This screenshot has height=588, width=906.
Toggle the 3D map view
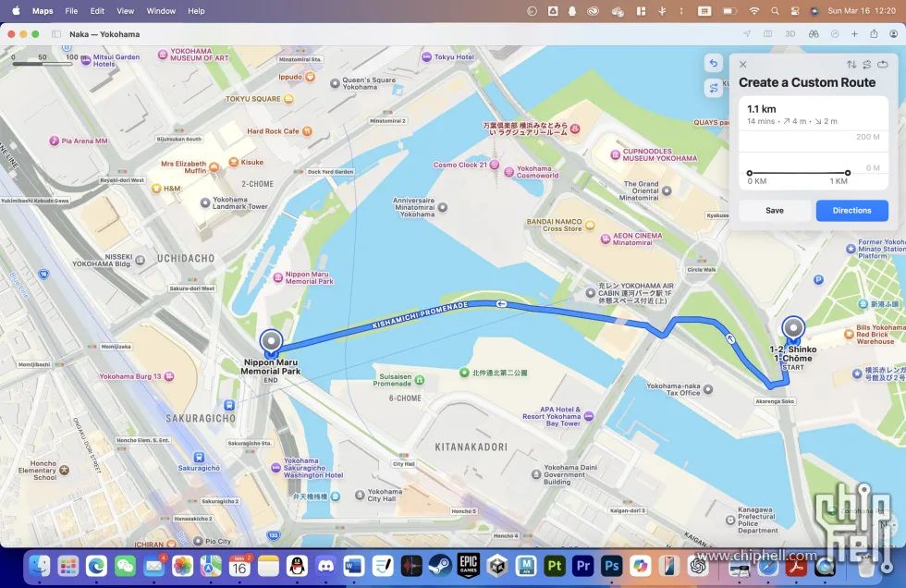(x=790, y=34)
